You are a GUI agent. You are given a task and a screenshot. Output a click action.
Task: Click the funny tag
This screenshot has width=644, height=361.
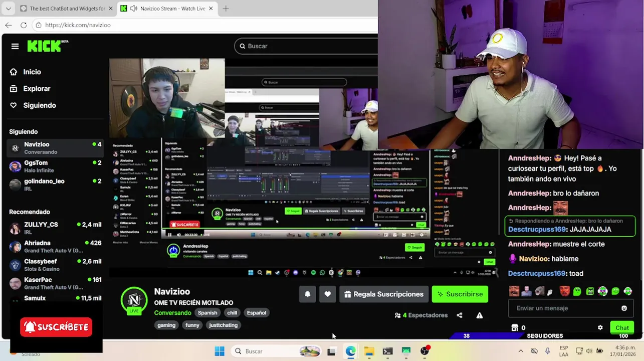coord(192,325)
